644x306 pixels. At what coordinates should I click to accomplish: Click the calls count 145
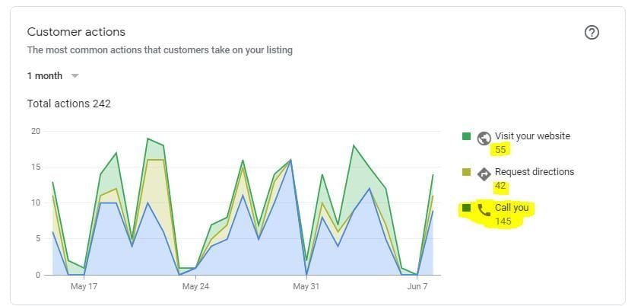tap(503, 222)
